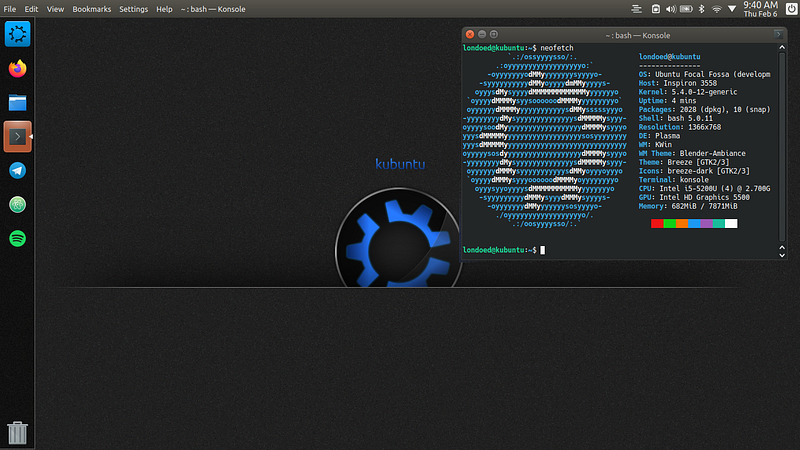
Task: Open the Bookmarks menu
Action: pyautogui.click(x=91, y=9)
